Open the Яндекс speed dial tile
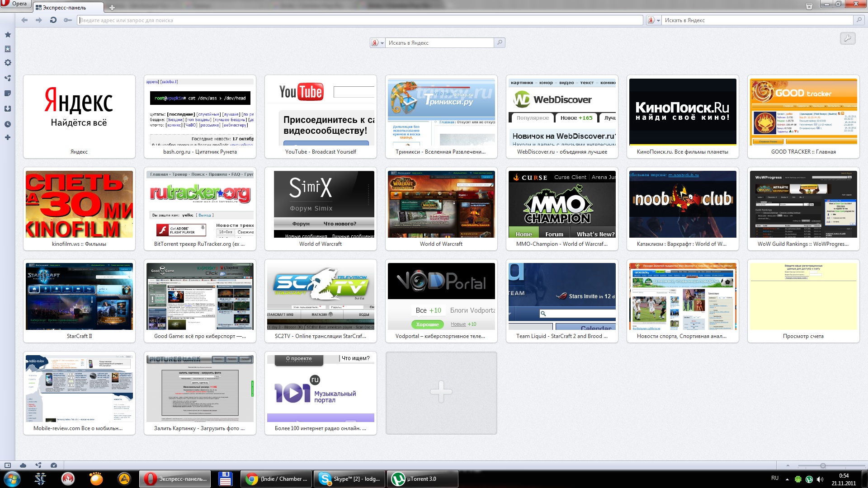This screenshot has width=868, height=488. pos(79,117)
